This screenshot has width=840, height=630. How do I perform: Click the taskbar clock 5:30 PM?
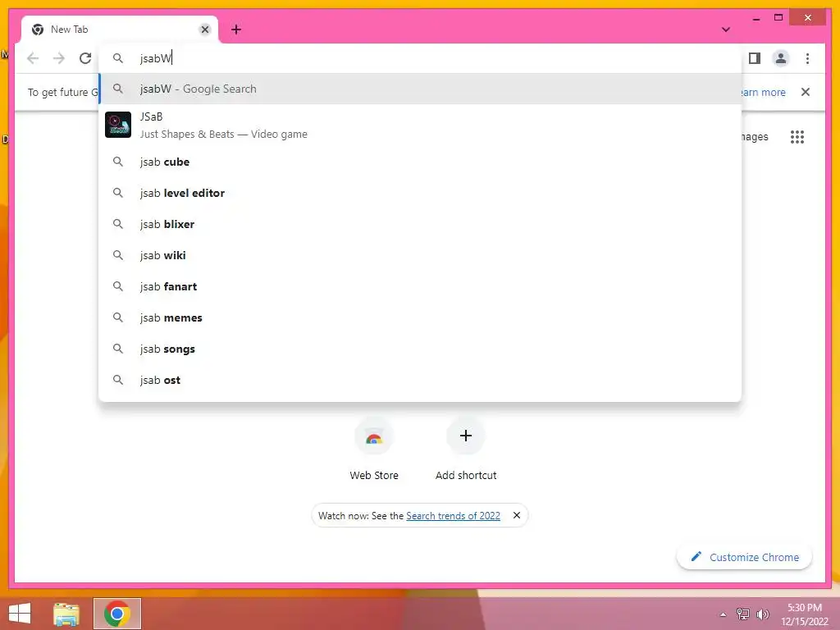[805, 614]
